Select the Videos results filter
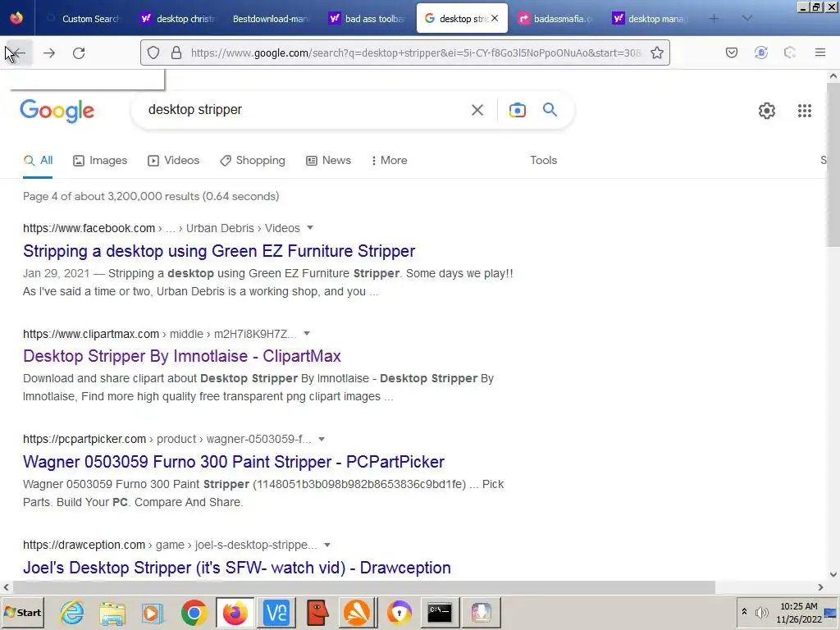This screenshot has height=630, width=840. tap(174, 160)
